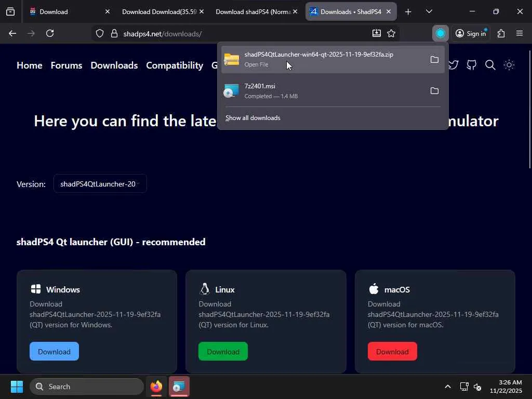
Task: Open network status tray icon
Action: tap(464, 387)
